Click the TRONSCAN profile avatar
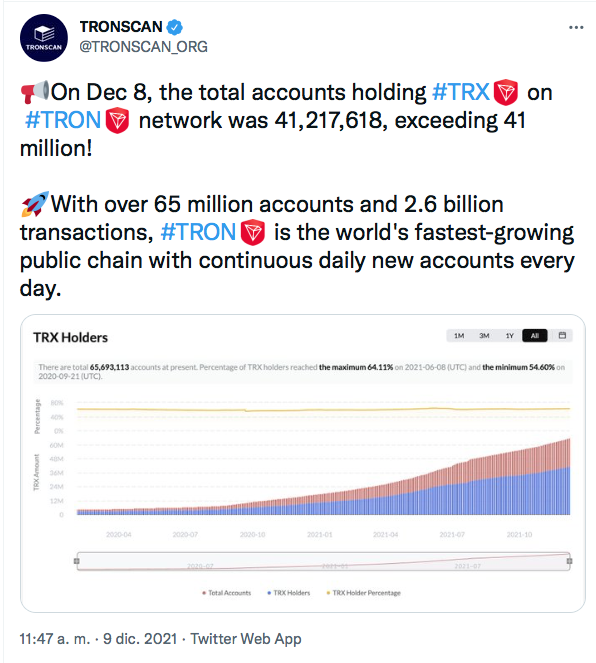Image resolution: width=596 pixels, height=663 pixels. (x=44, y=38)
